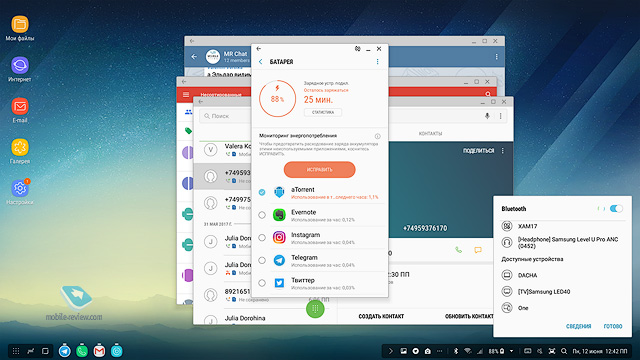Open the E-mail desktop app
The image size is (640, 360).
pyautogui.click(x=20, y=107)
